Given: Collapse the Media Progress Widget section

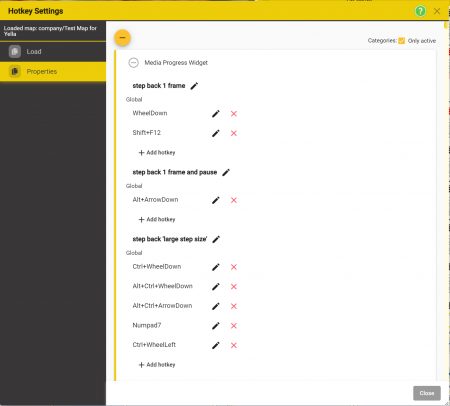Looking at the screenshot, I should coord(133,63).
